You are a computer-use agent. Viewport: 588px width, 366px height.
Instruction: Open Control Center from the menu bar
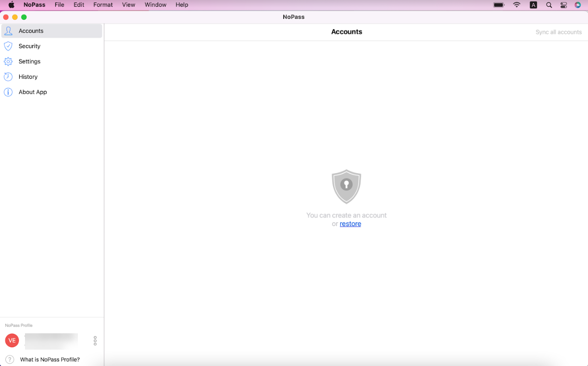564,5
